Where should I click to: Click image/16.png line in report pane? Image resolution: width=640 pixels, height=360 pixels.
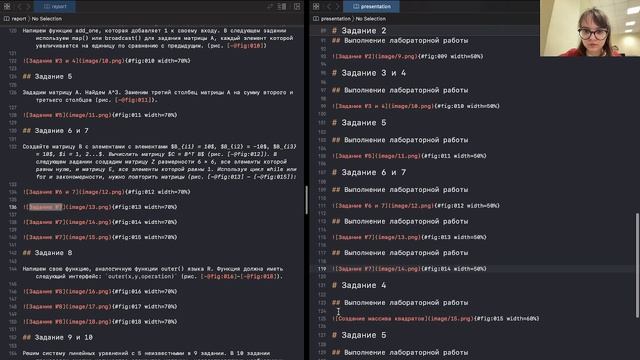[100, 291]
